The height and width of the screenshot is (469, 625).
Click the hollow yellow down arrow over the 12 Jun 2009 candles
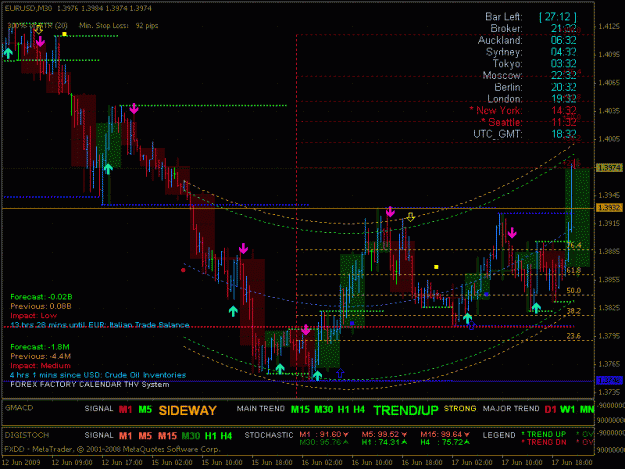pyautogui.click(x=39, y=30)
